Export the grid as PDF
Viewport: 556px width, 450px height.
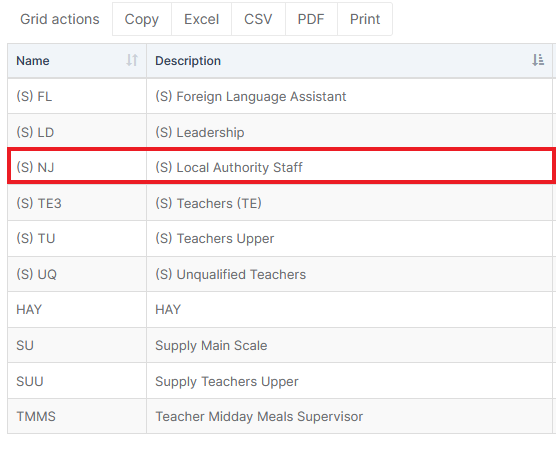(311, 19)
